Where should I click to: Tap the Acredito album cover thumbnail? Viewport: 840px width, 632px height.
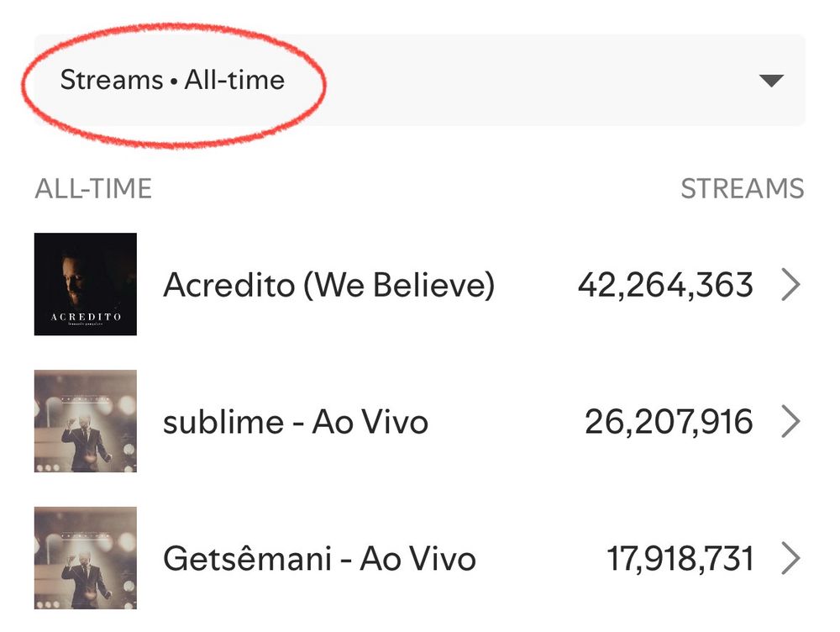tap(86, 283)
